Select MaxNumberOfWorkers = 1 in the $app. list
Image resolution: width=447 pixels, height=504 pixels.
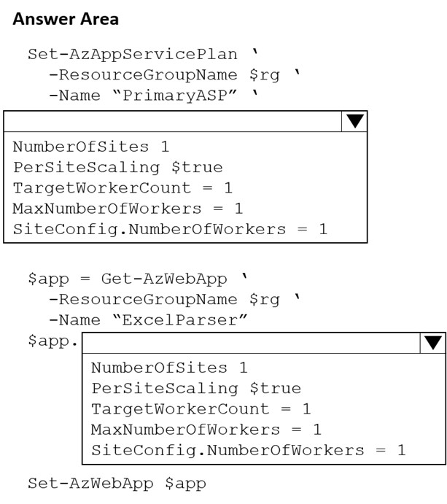pyautogui.click(x=206, y=429)
